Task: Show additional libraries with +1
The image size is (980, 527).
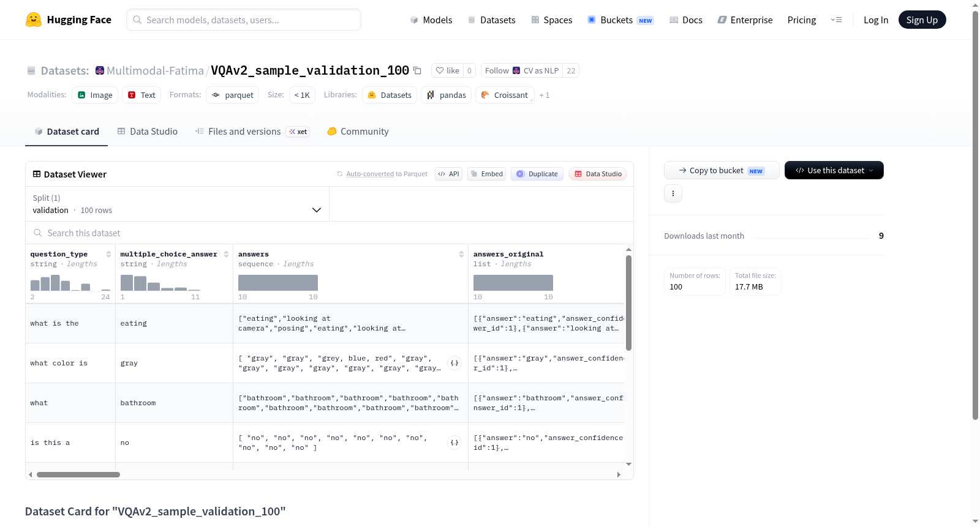Action: pos(545,95)
